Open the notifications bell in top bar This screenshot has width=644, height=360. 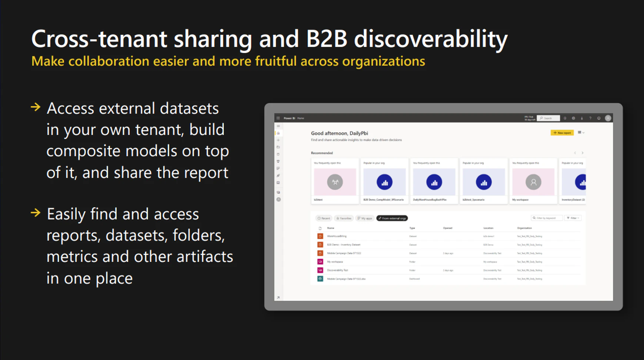(x=565, y=118)
